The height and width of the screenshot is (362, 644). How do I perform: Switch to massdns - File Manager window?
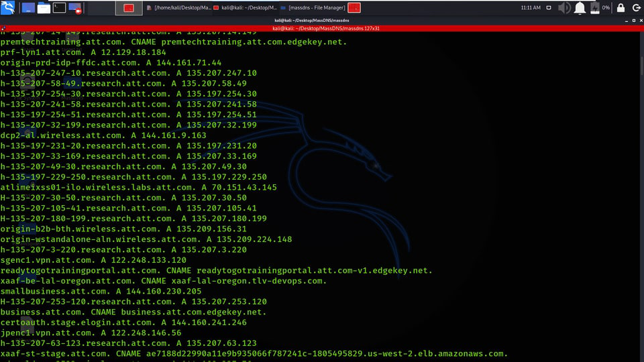(x=313, y=8)
